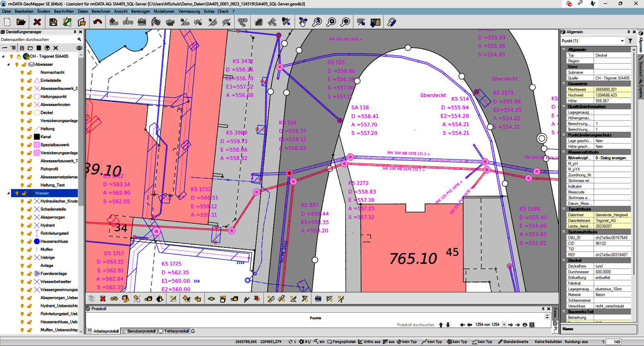
Task: Click the 3D view icon
Action: (x=361, y=22)
